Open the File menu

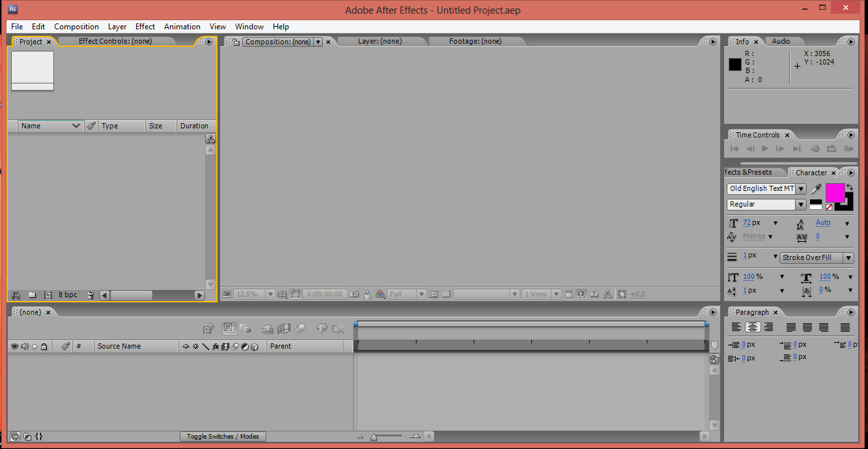17,27
